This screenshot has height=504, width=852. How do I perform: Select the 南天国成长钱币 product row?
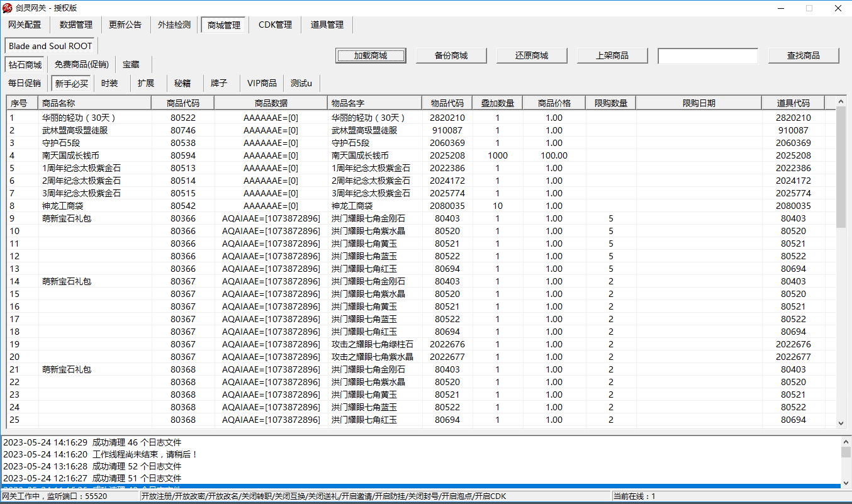[70, 155]
